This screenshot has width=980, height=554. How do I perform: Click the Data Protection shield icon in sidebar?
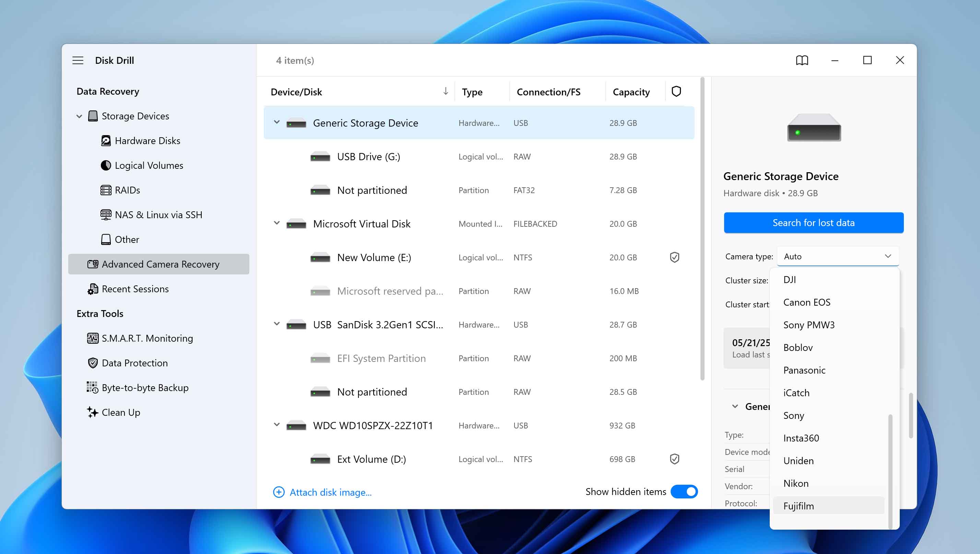[x=93, y=363]
